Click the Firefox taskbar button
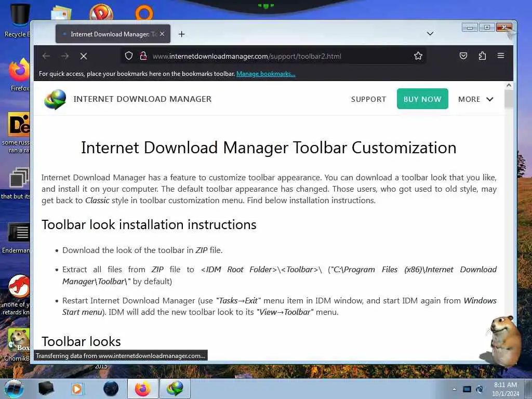The image size is (532, 399). (x=143, y=389)
